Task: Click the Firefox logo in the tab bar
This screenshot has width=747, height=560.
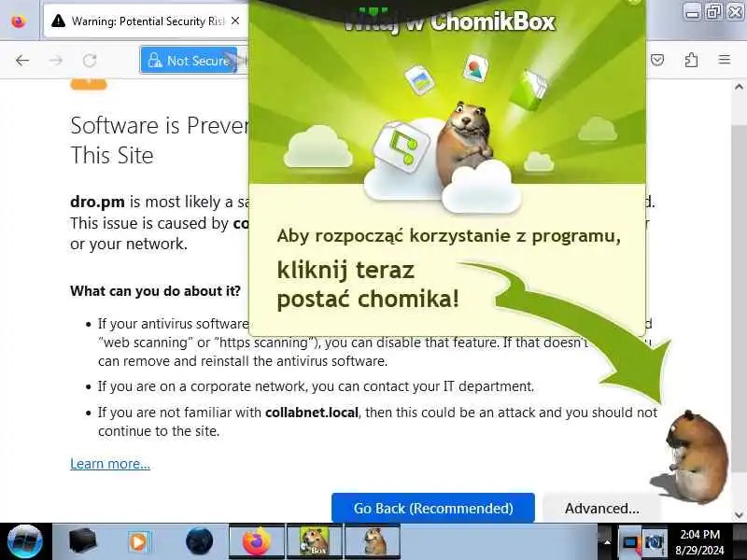Action: (19, 21)
